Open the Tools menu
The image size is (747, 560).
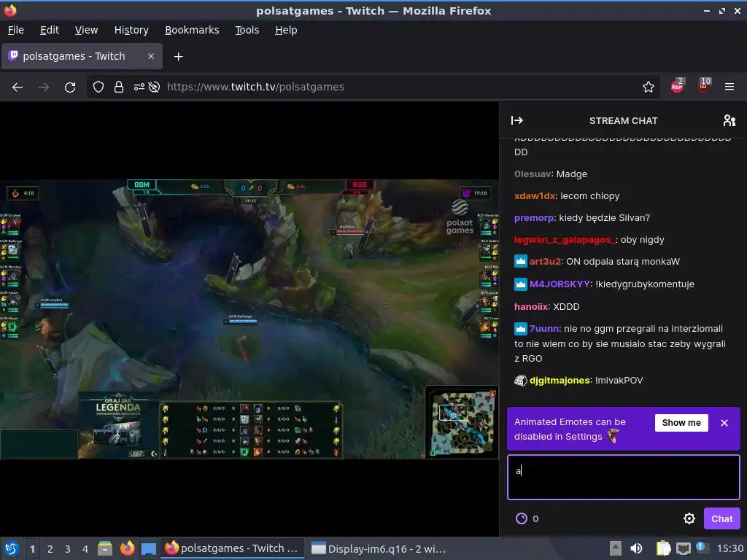click(247, 30)
